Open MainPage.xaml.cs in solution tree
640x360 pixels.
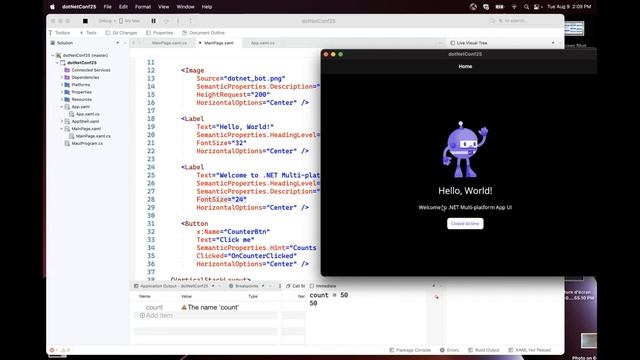click(x=93, y=136)
